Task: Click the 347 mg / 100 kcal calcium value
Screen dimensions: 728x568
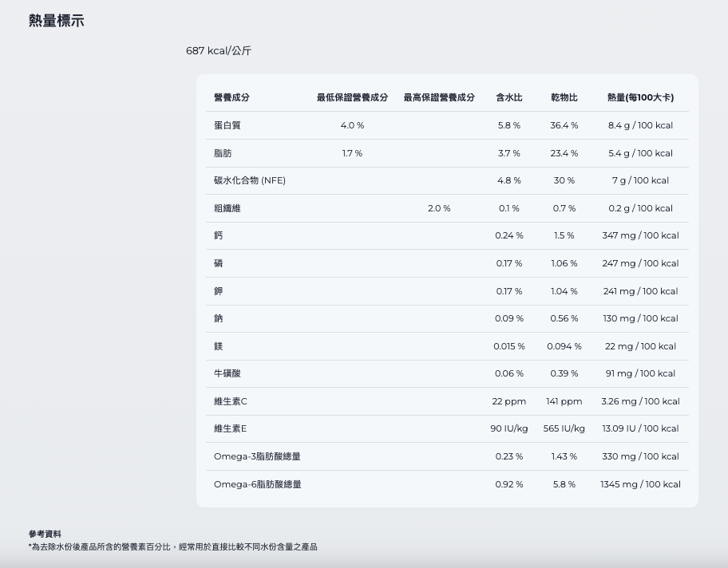Action: 640,235
